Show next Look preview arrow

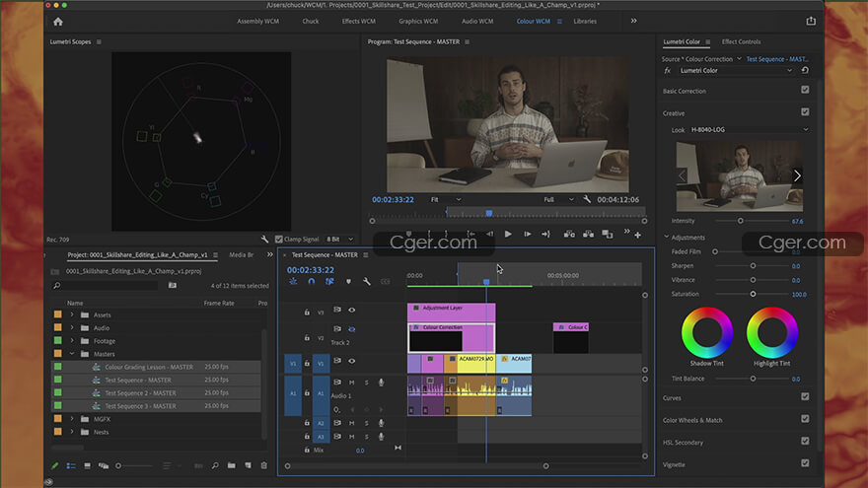click(x=797, y=175)
